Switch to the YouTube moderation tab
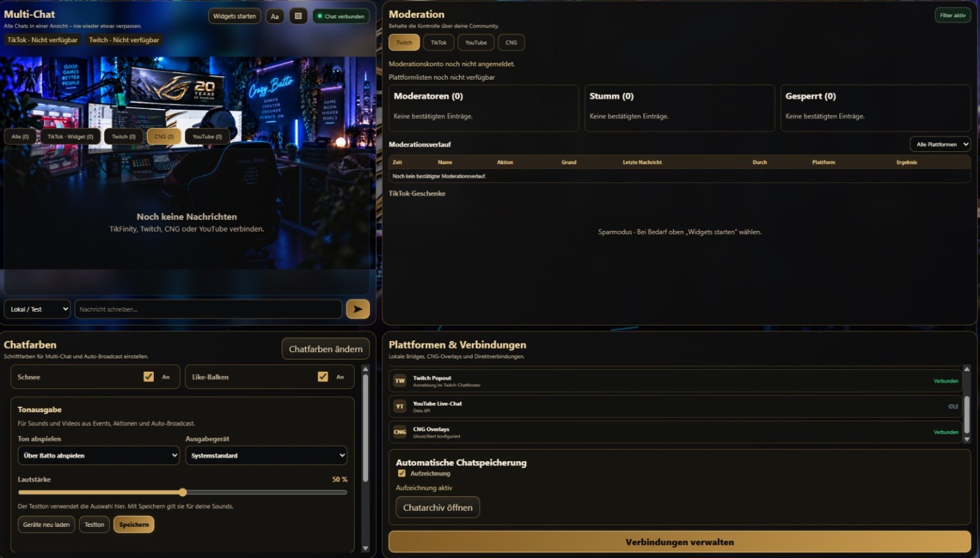Viewport: 980px width, 558px height. 476,43
